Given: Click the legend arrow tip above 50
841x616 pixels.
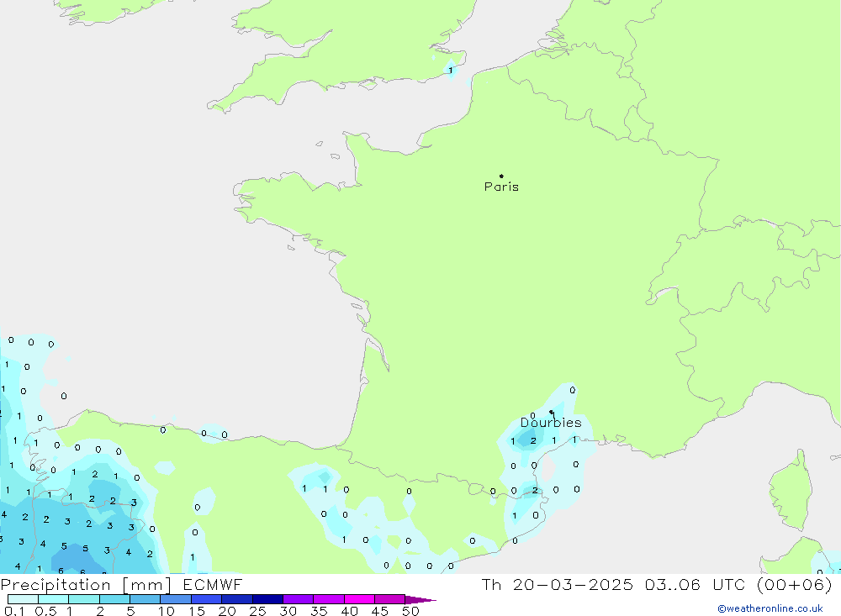Looking at the screenshot, I should point(420,600).
